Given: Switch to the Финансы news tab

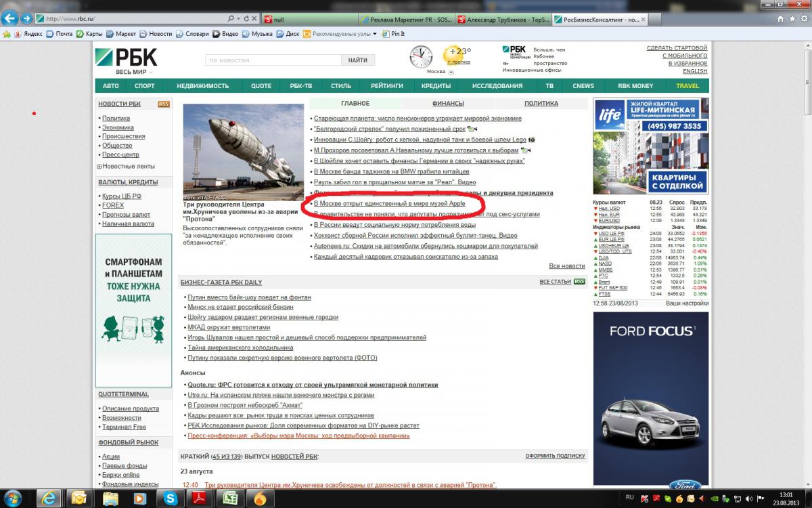Looking at the screenshot, I should point(448,104).
